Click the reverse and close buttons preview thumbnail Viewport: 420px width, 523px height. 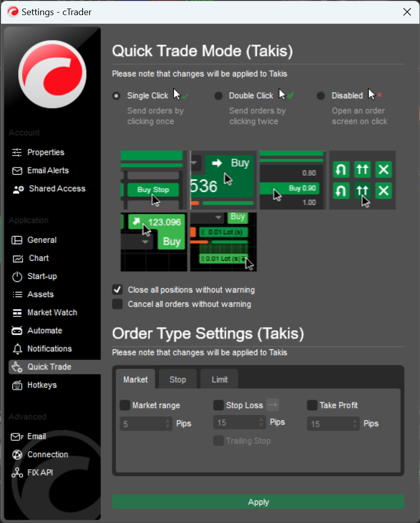point(363,180)
